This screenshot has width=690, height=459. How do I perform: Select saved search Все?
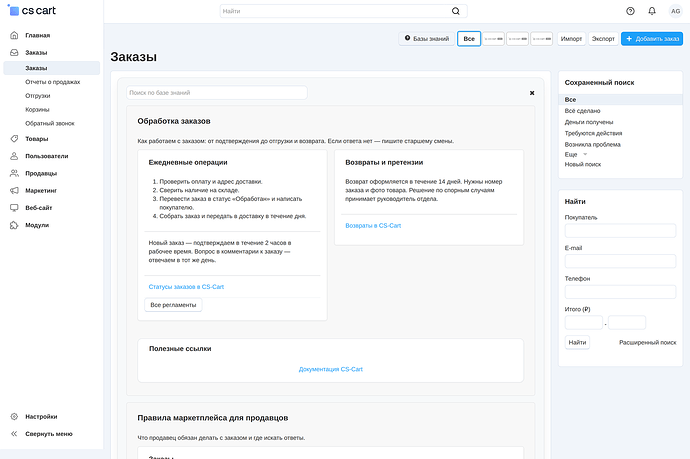620,99
